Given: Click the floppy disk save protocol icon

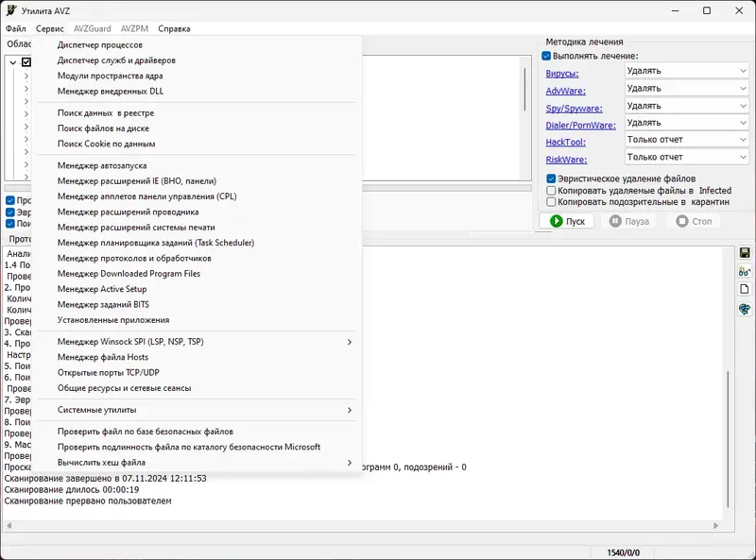Looking at the screenshot, I should tap(745, 253).
